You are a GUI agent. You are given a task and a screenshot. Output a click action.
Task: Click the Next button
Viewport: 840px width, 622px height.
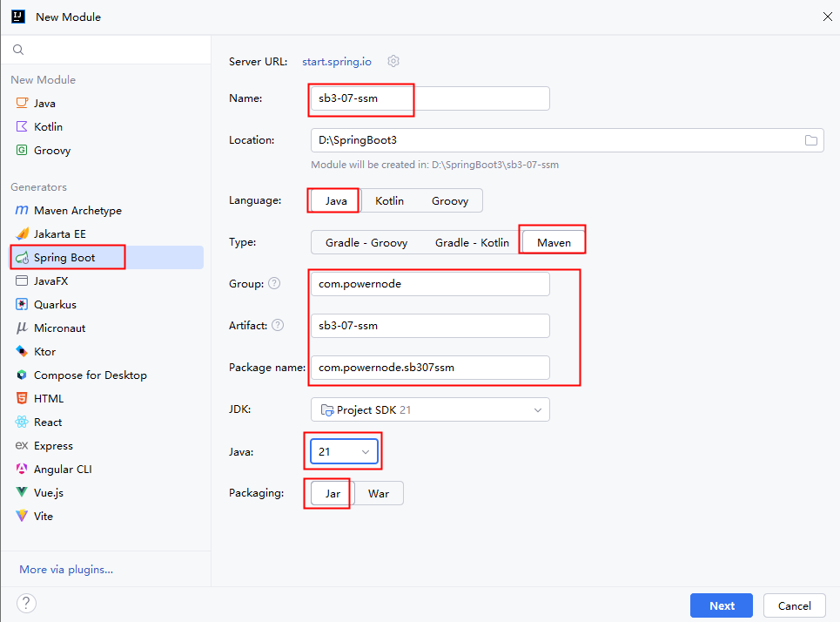pos(722,605)
